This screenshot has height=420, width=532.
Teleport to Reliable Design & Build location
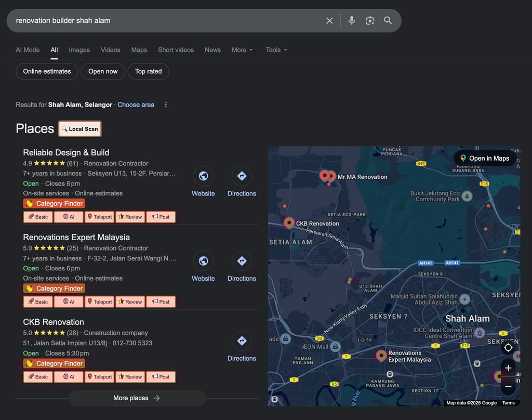point(99,217)
